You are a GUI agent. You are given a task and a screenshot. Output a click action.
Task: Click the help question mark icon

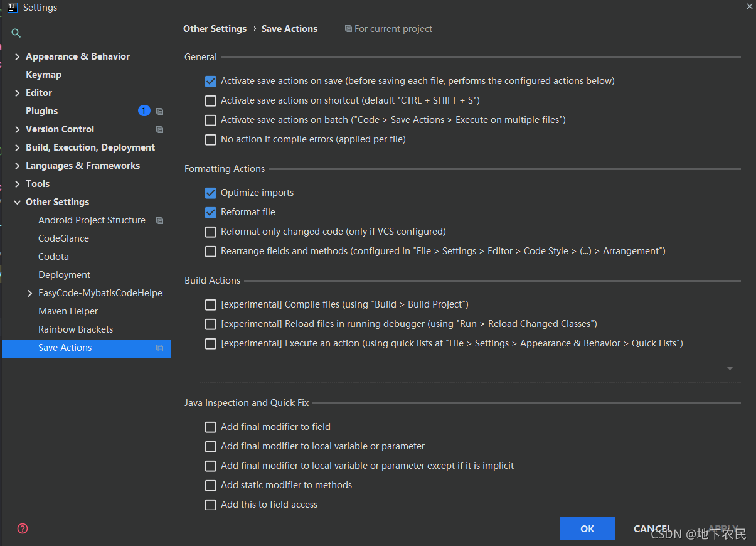23,528
